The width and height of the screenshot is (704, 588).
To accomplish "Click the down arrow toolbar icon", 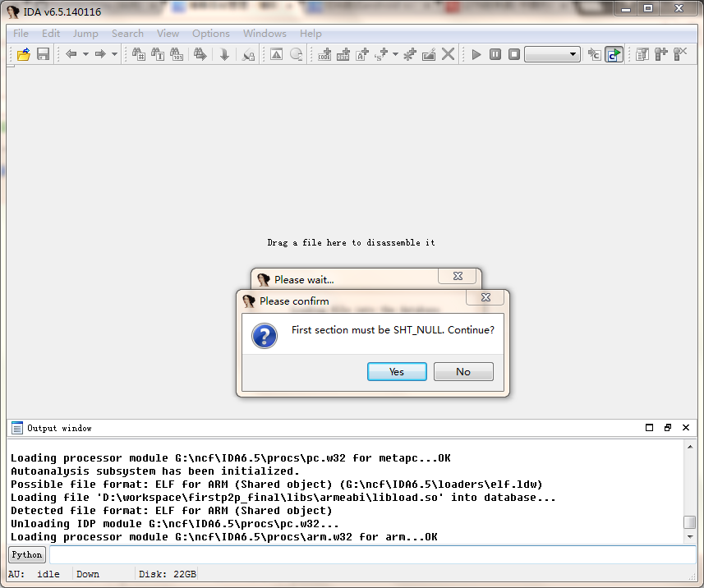I will (x=223, y=54).
